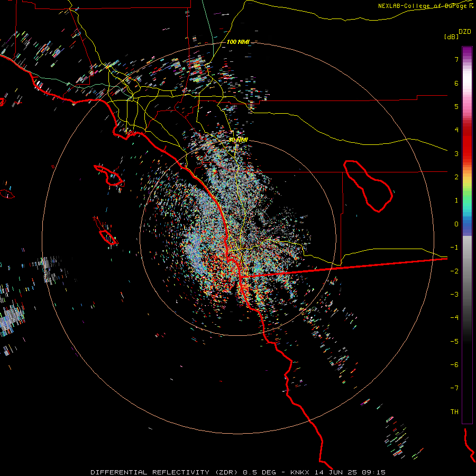Click the 2 value on the color scale
The image size is (476, 476).
click(x=456, y=177)
